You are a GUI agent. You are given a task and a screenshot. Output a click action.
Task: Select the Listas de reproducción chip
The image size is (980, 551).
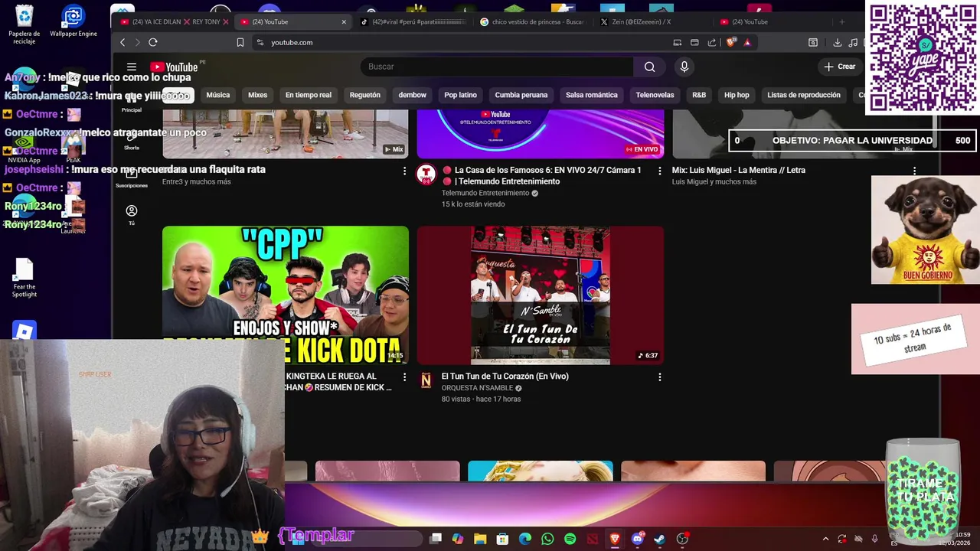tap(804, 95)
